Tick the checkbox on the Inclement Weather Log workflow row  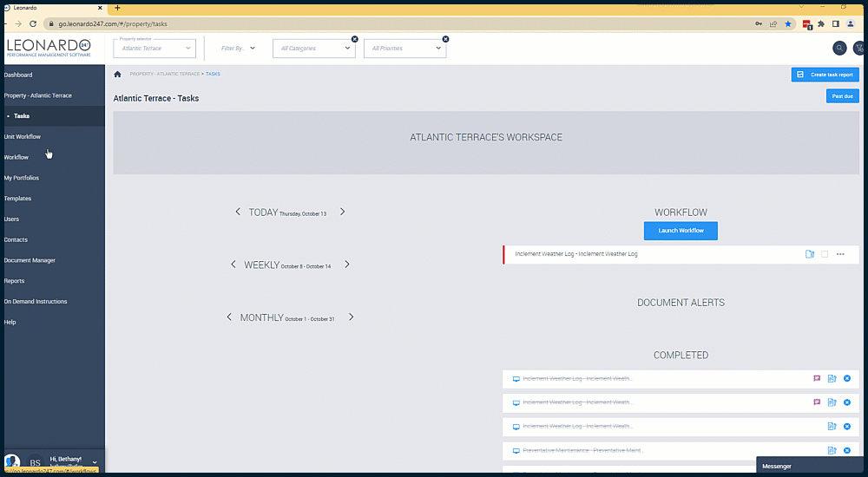tap(825, 254)
